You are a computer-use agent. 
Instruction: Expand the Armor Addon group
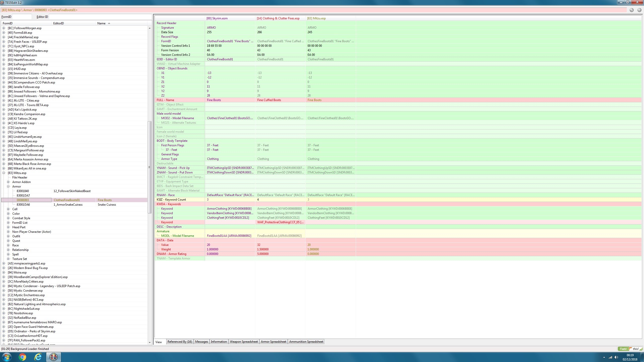click(x=8, y=182)
